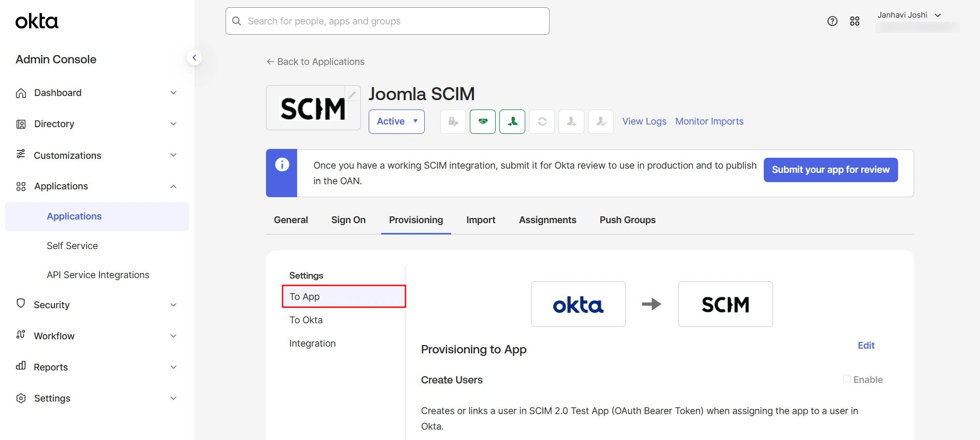Click the Settings gear icon in sidebar
This screenshot has height=440, width=980.
[x=21, y=398]
